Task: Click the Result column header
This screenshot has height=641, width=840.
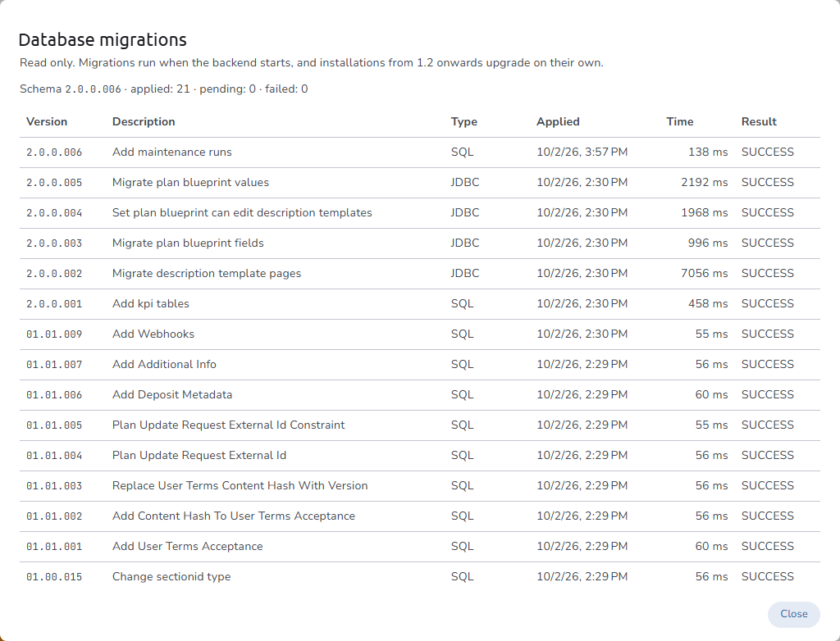Action: [x=759, y=121]
